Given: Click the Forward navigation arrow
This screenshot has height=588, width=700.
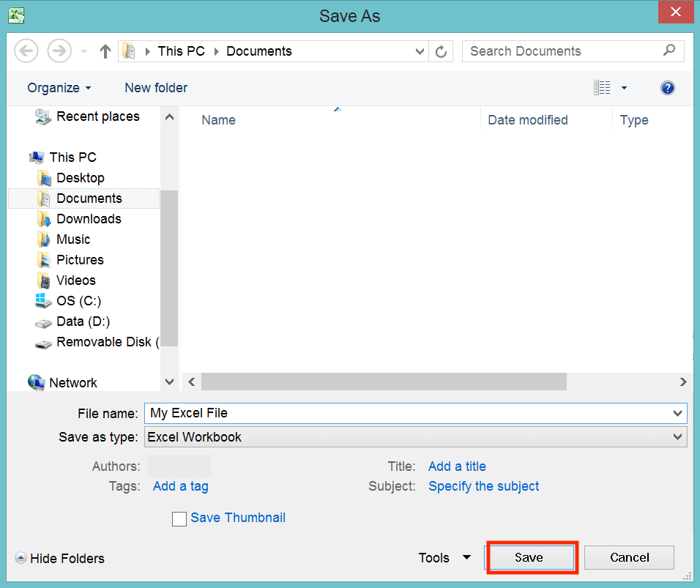Looking at the screenshot, I should [x=59, y=51].
